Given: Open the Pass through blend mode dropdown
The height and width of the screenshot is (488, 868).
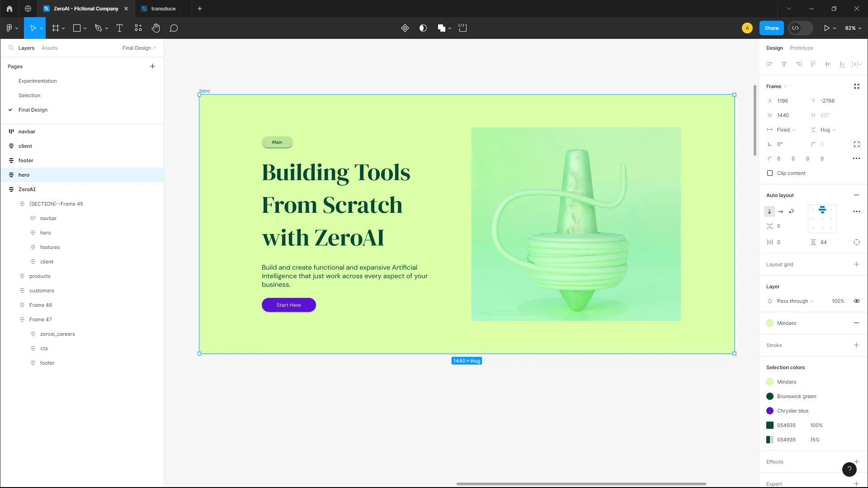Looking at the screenshot, I should (795, 301).
